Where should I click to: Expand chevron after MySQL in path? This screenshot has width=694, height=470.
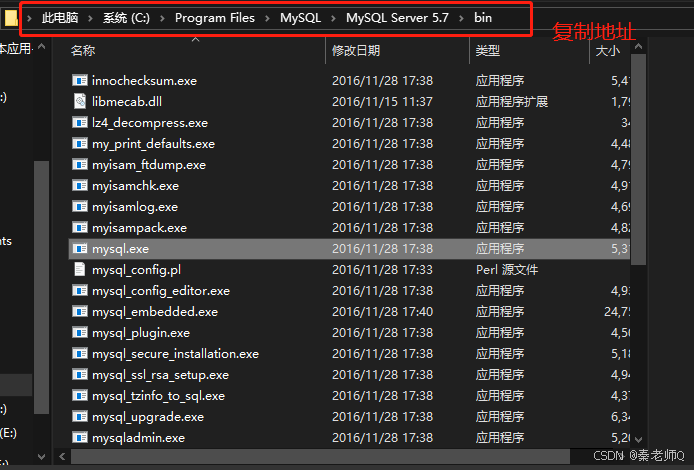(x=333, y=18)
